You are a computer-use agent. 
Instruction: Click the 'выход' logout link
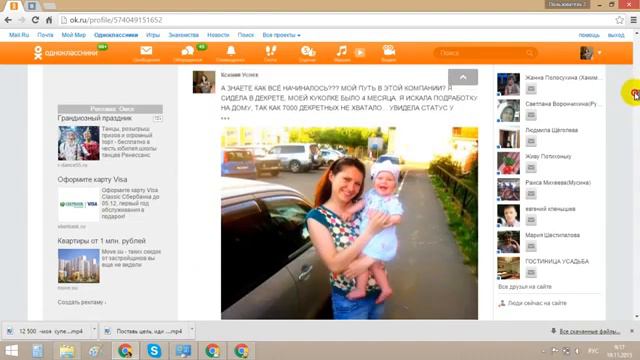[616, 35]
